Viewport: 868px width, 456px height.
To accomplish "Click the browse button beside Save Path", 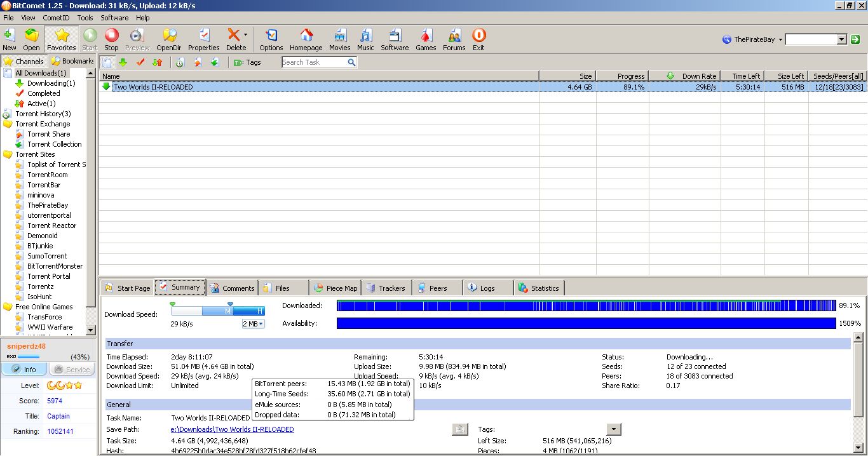I will pyautogui.click(x=460, y=429).
